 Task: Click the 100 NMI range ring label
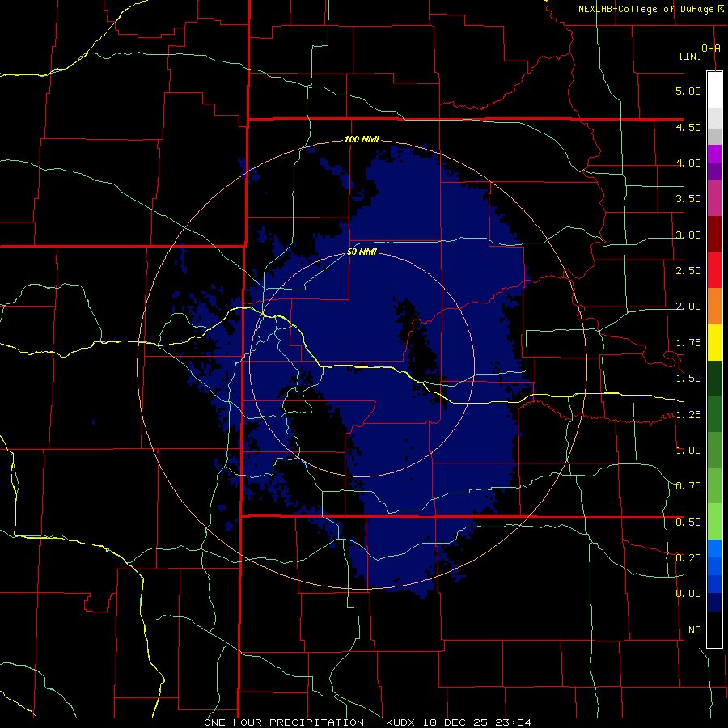[x=362, y=139]
